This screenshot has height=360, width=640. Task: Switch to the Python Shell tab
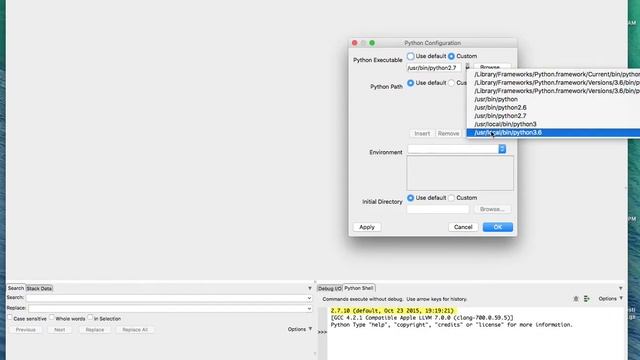[359, 288]
